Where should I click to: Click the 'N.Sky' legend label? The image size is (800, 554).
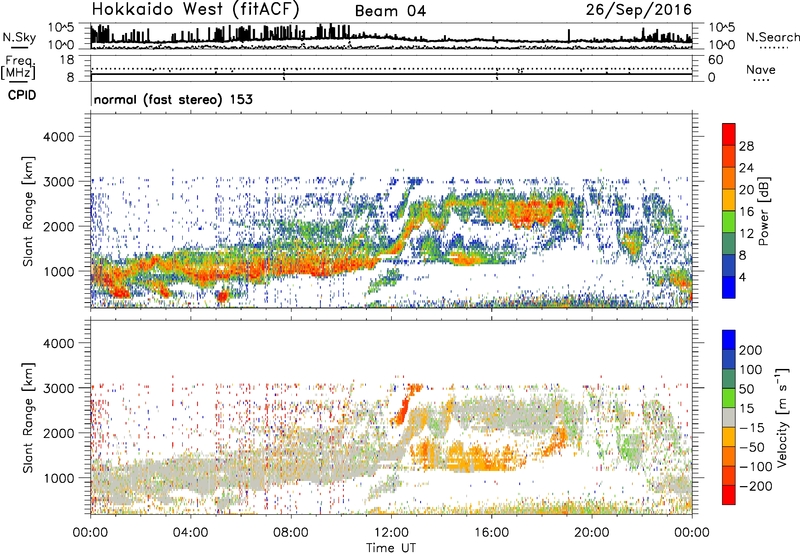[19, 37]
